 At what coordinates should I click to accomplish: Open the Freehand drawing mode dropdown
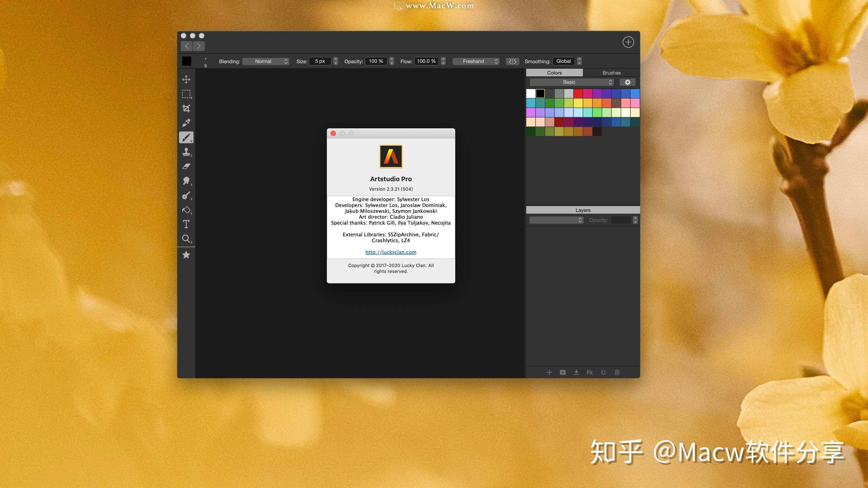(476, 61)
